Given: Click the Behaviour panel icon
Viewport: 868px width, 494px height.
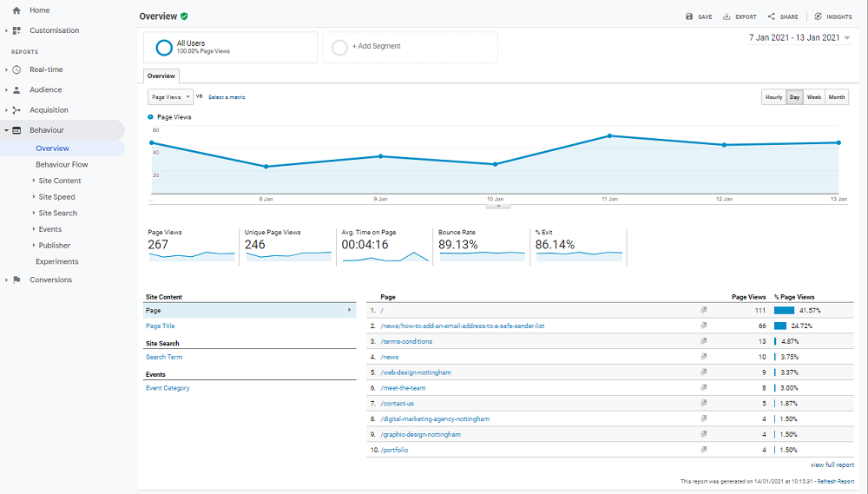Looking at the screenshot, I should pos(16,130).
